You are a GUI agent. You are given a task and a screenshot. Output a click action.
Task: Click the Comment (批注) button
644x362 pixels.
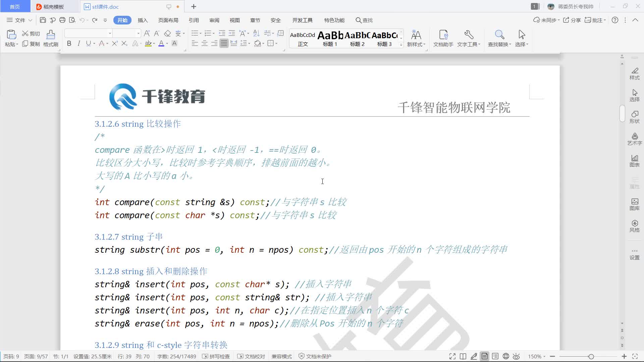[x=595, y=20]
